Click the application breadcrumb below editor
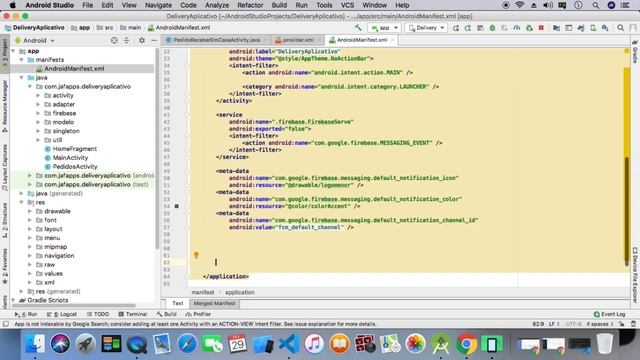 pos(240,292)
